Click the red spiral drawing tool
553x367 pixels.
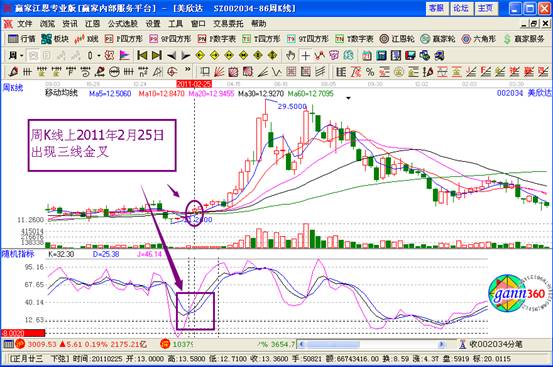(172, 72)
